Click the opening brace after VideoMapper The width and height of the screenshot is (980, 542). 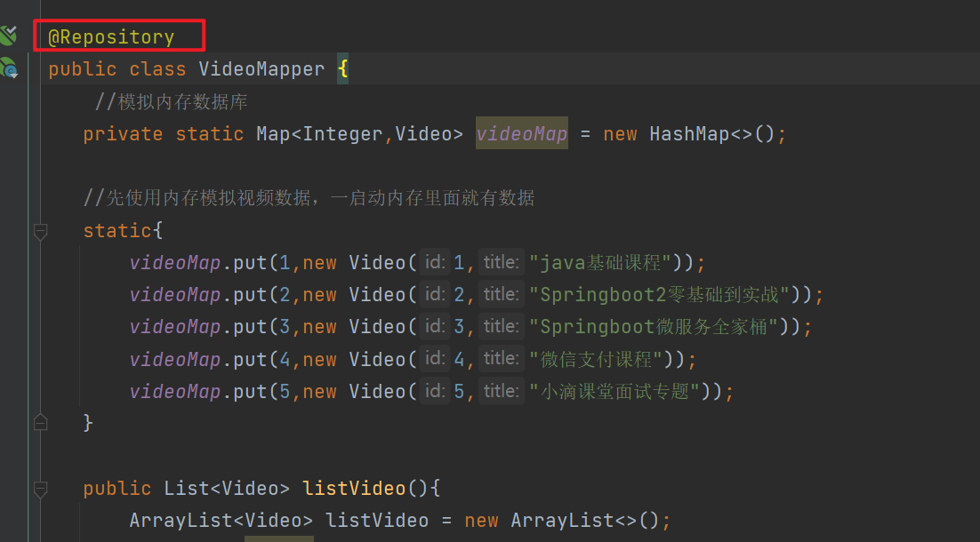[343, 68]
